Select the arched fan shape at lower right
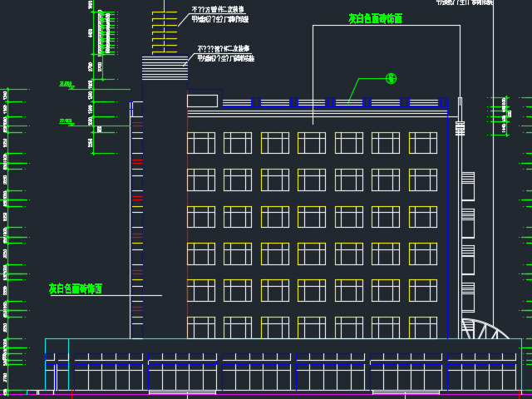Viewport: 532px width, 399px height. [485, 329]
